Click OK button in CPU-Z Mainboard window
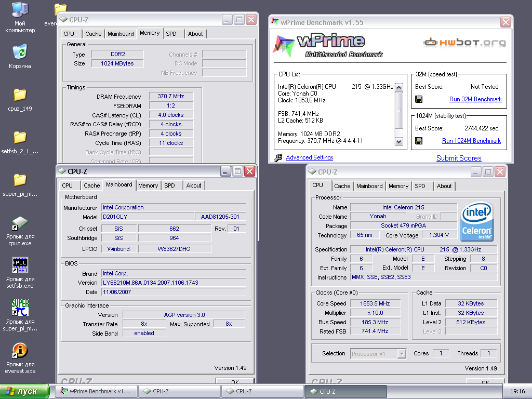Viewport: 532px width, 399px height. 235,381
